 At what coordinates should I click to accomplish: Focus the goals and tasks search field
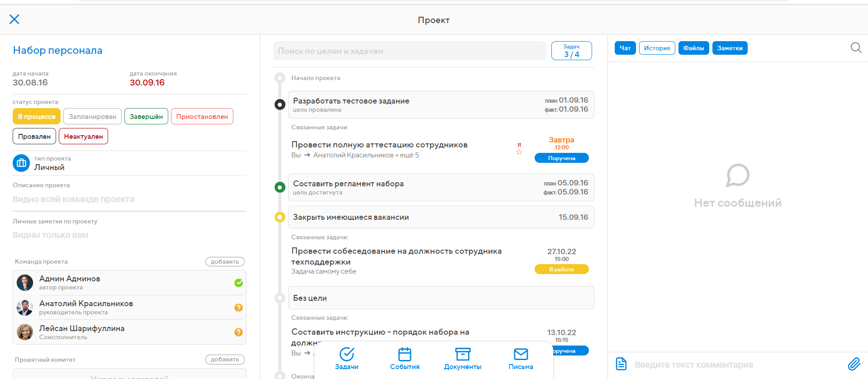(409, 51)
